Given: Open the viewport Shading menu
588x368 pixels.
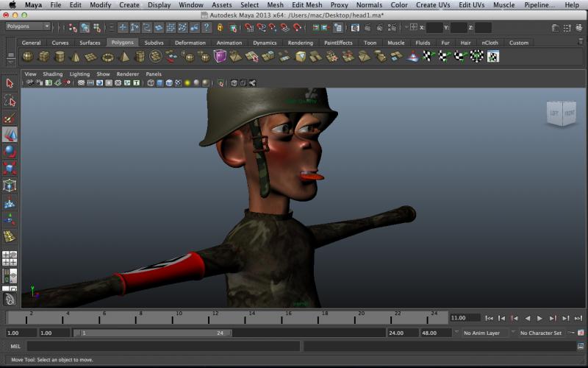Looking at the screenshot, I should tap(53, 74).
